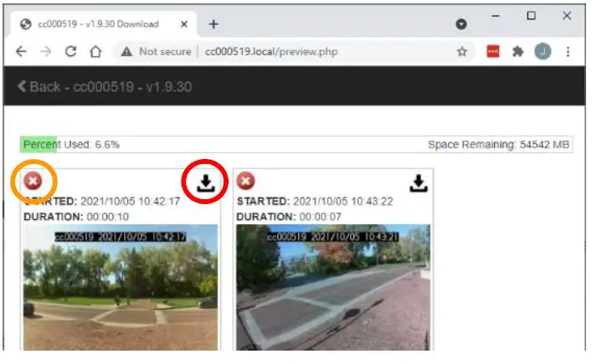Click the Not secure warning icon

pos(126,51)
